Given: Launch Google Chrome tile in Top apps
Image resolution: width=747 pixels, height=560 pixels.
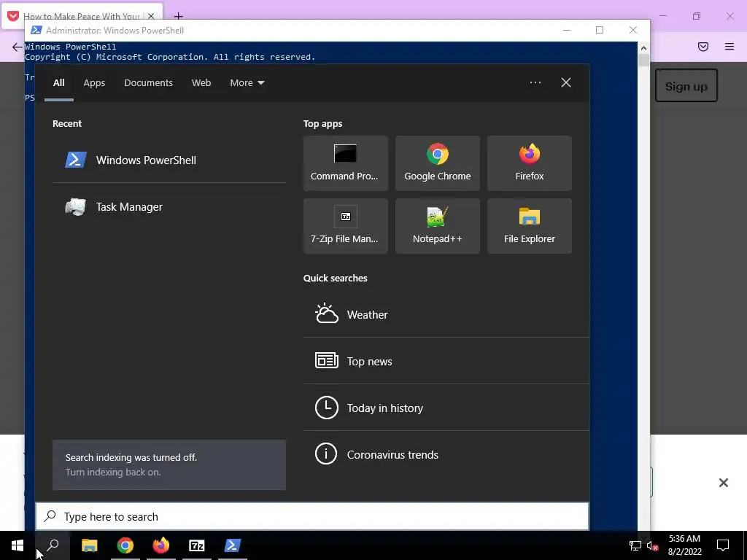Looking at the screenshot, I should [438, 163].
